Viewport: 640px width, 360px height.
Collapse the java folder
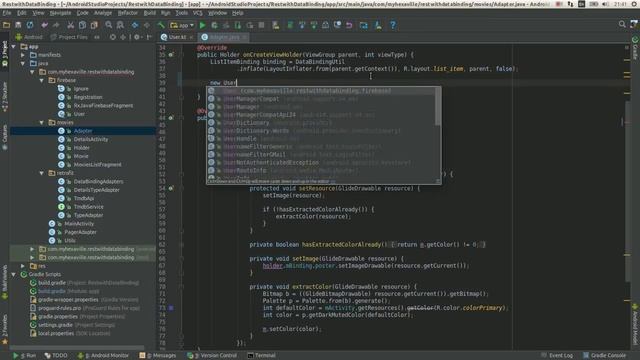pyautogui.click(x=23, y=63)
